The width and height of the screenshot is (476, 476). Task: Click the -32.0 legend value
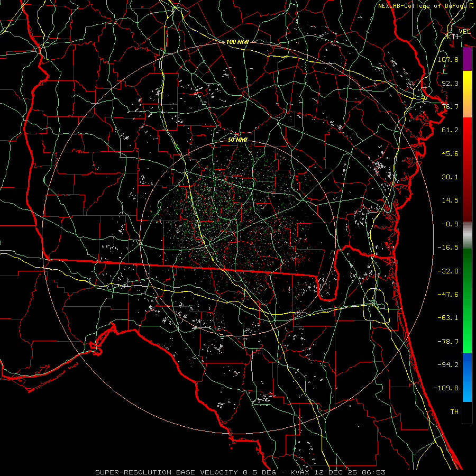tap(448, 271)
